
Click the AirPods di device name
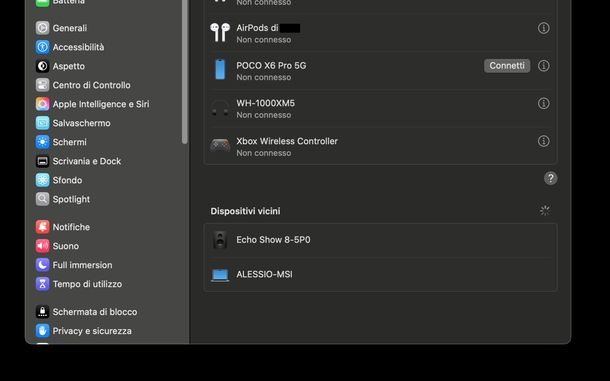257,28
